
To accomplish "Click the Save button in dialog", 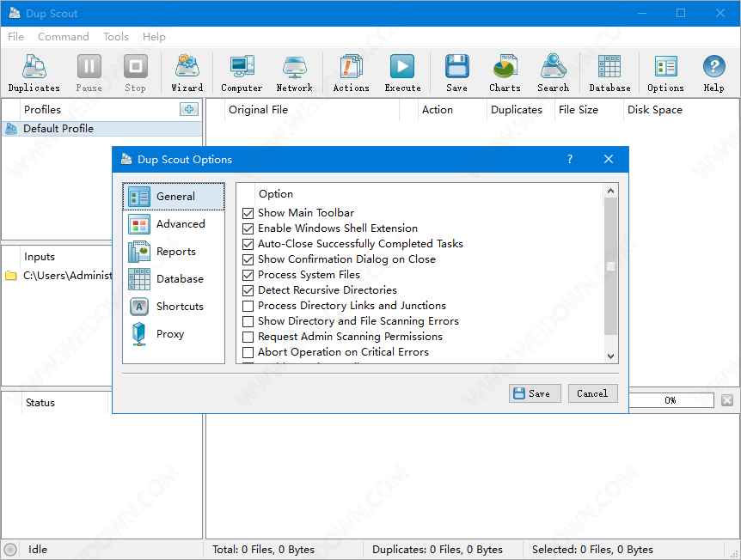I will pyautogui.click(x=535, y=393).
